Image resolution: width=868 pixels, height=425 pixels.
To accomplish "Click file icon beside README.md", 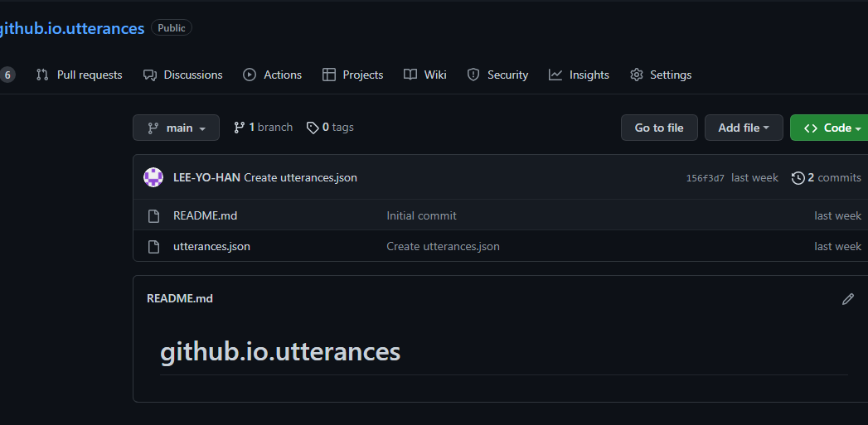I will coord(154,216).
